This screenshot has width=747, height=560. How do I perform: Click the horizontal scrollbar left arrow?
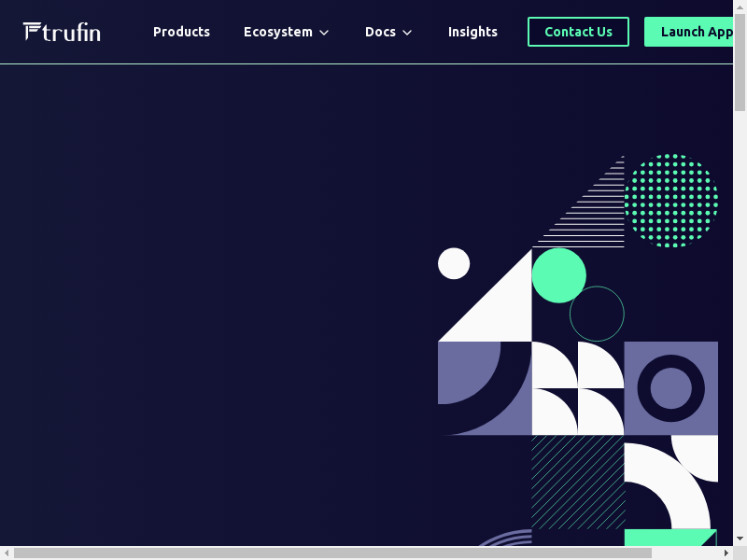(x=7, y=553)
